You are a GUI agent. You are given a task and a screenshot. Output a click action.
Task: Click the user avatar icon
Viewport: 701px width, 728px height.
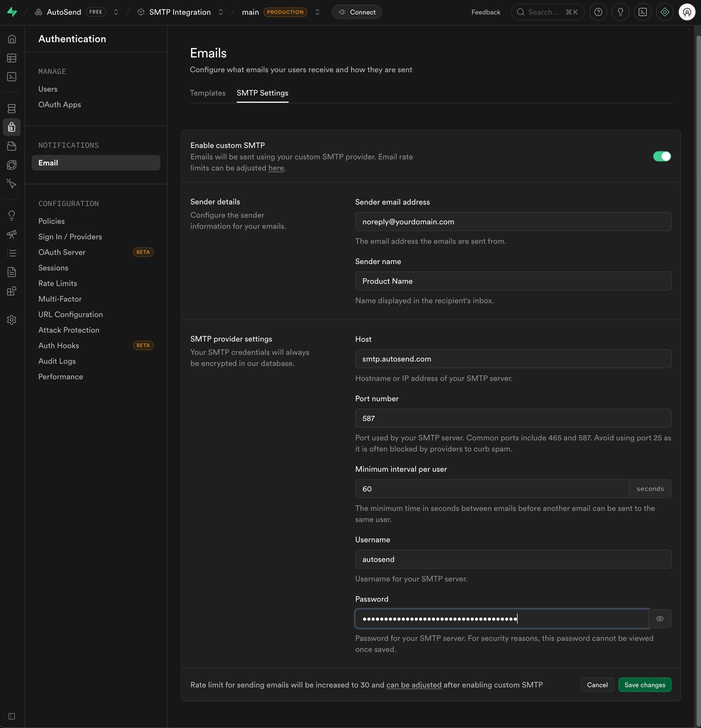click(687, 12)
